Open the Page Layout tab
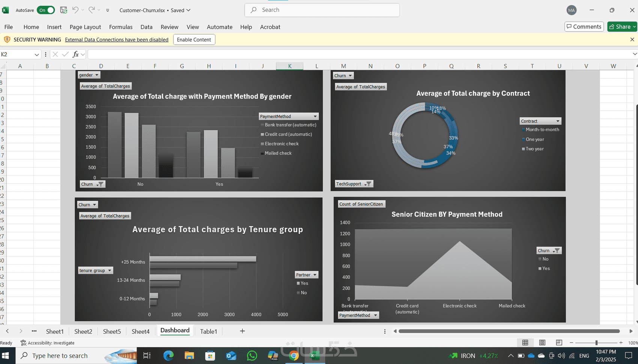638x364 pixels. click(x=85, y=27)
